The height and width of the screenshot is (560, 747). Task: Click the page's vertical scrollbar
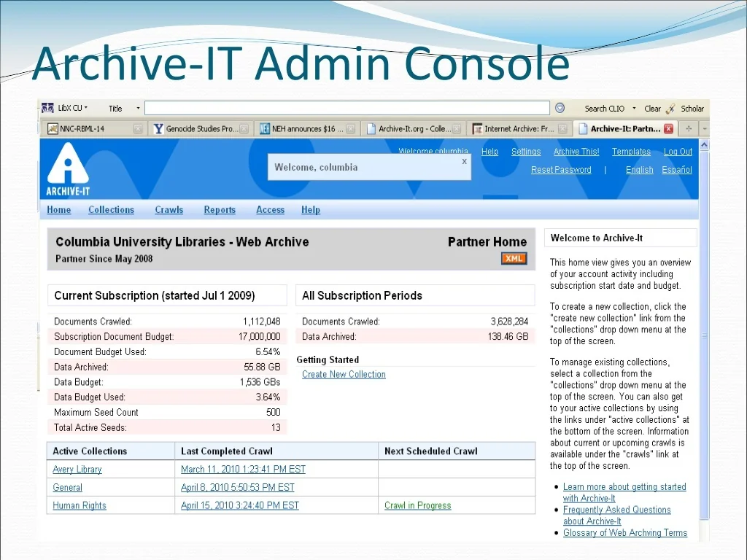point(704,335)
